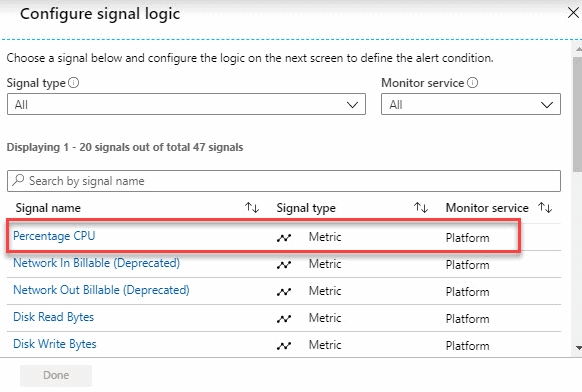Choose the Disk Write Bytes signal
Screen dimensions: 582x392
pyautogui.click(x=55, y=344)
